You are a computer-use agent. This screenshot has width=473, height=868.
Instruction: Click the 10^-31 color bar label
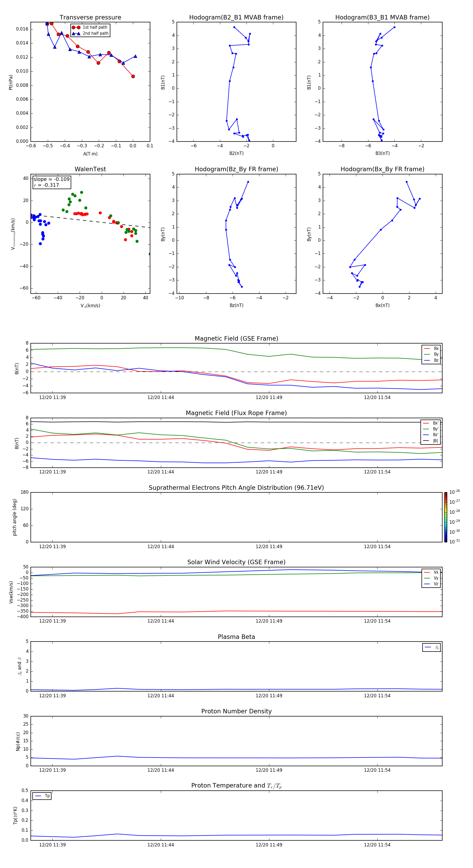tap(454, 542)
